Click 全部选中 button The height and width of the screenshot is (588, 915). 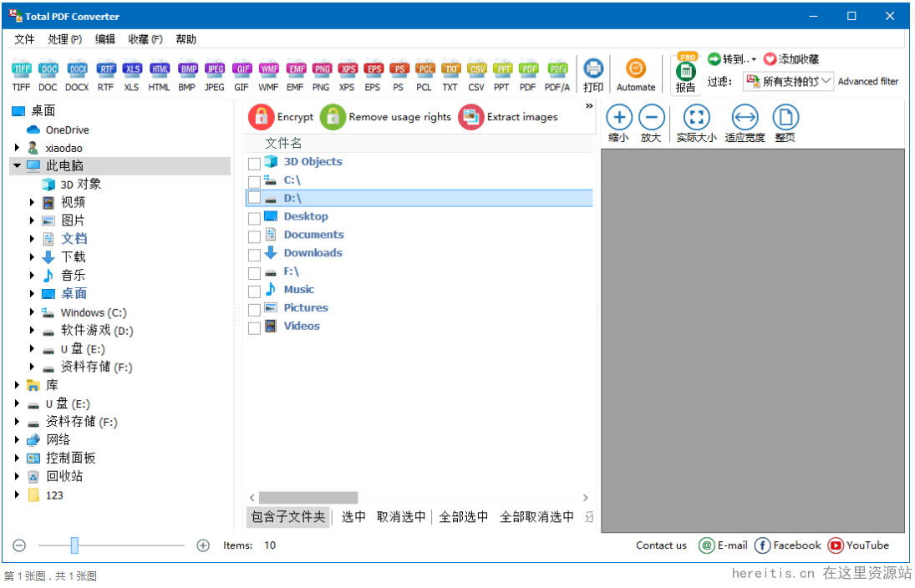[x=463, y=517]
